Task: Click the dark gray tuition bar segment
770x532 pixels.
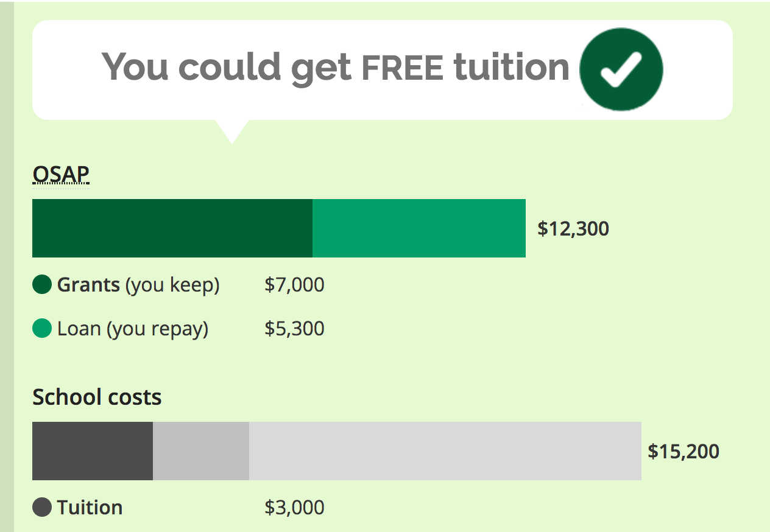Action: click(93, 451)
